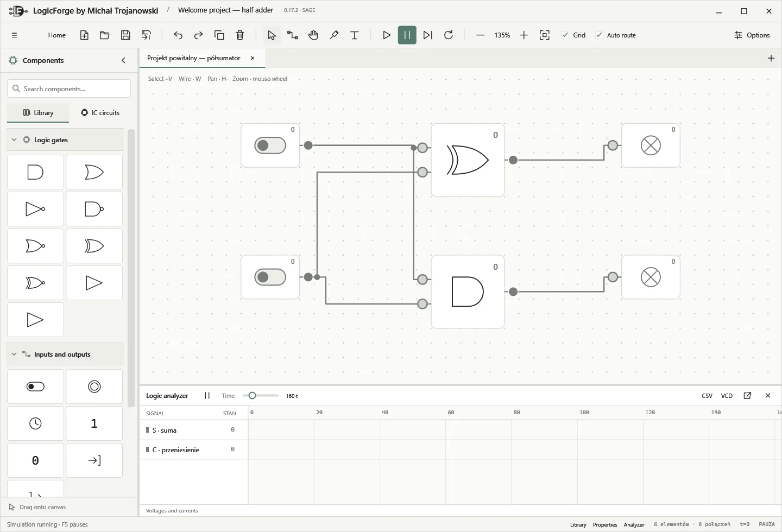The image size is (782, 532).
Task: Export analyzer data as CSV
Action: (707, 396)
